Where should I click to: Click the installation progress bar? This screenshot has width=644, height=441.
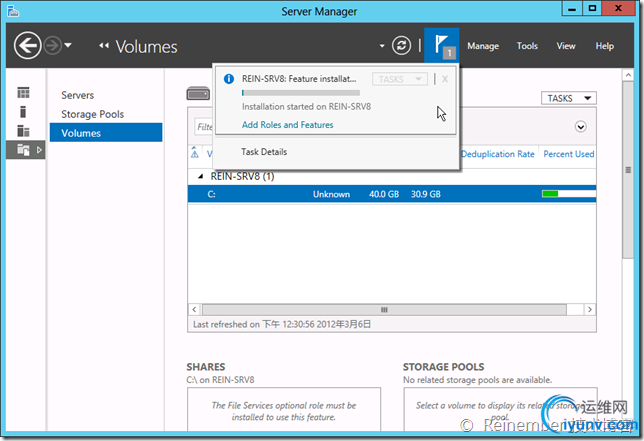pyautogui.click(x=301, y=93)
